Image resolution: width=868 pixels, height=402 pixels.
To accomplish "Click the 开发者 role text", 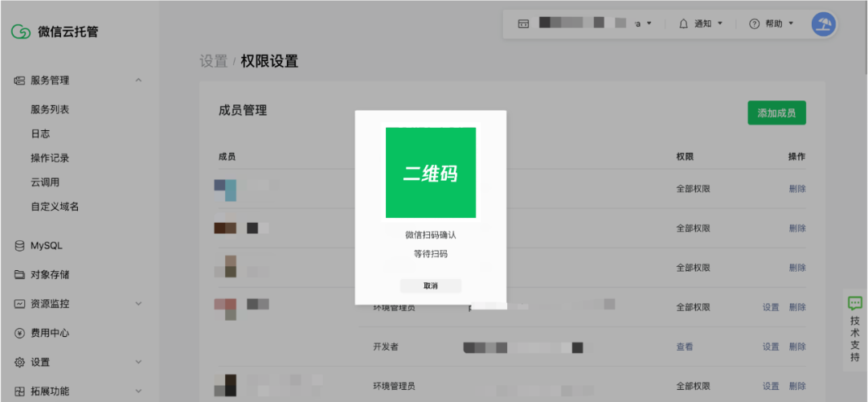I will 386,347.
